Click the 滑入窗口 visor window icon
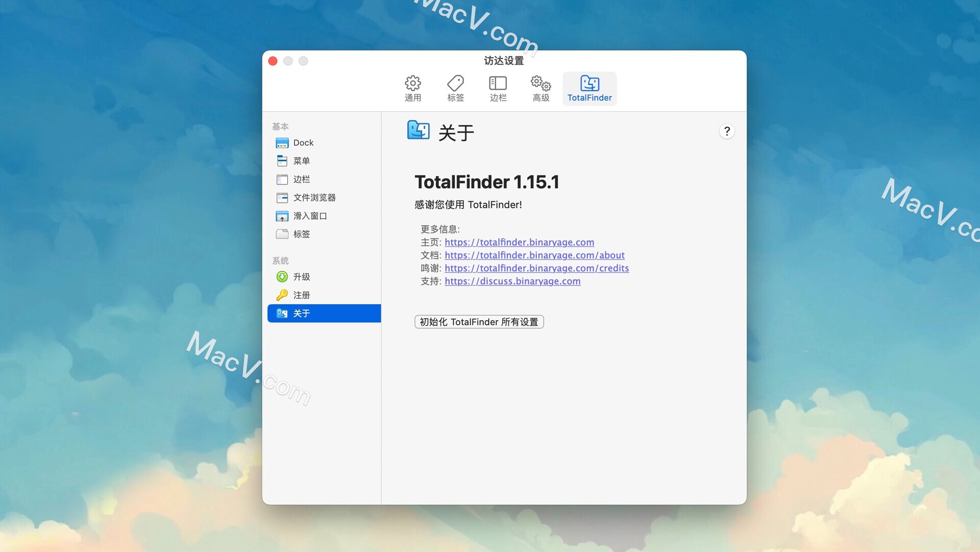The width and height of the screenshot is (980, 552). point(282,216)
